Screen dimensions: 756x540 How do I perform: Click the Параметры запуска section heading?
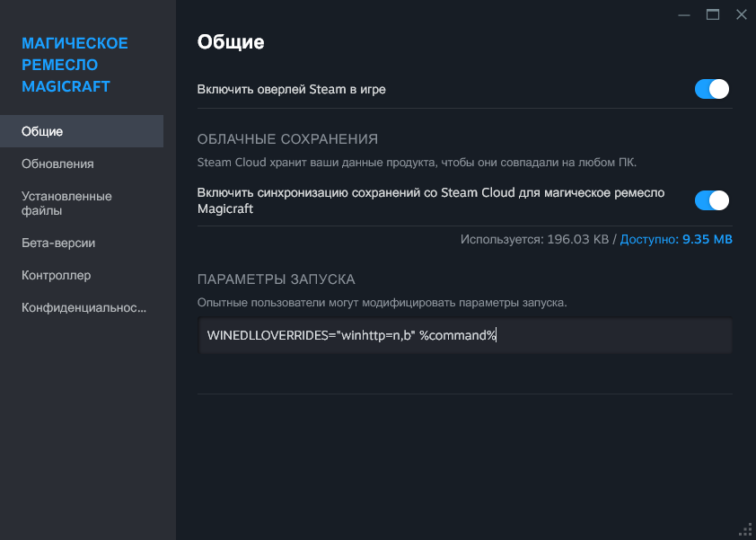[277, 279]
